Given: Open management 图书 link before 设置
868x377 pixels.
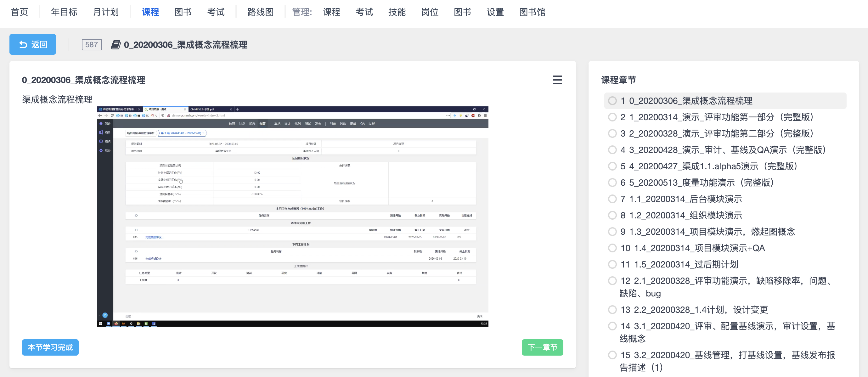Looking at the screenshot, I should coord(462,12).
